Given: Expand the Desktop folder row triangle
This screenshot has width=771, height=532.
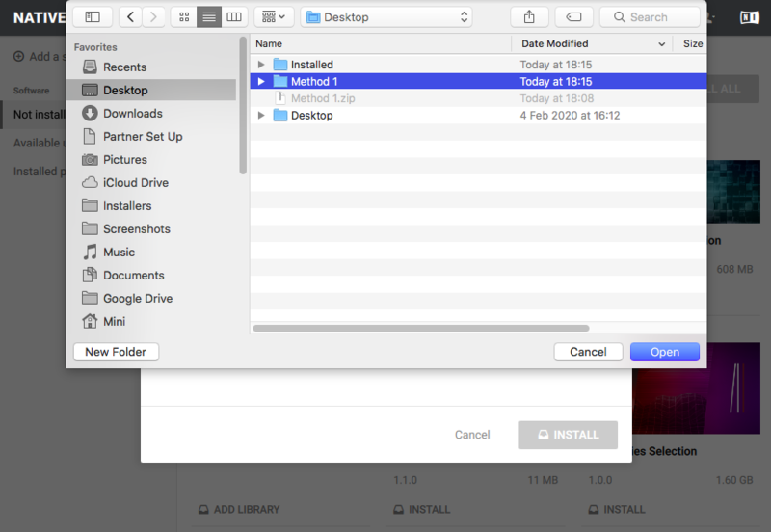Looking at the screenshot, I should [261, 115].
